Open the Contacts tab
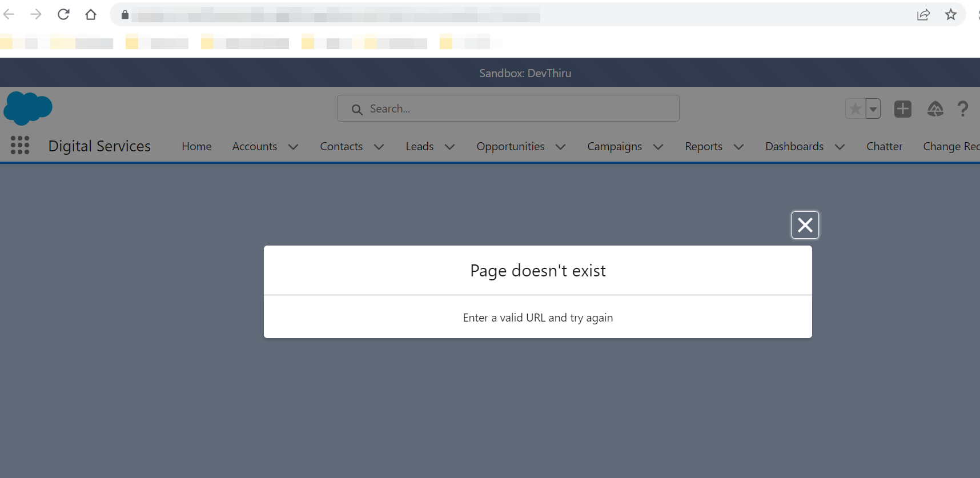This screenshot has width=980, height=478. point(342,146)
